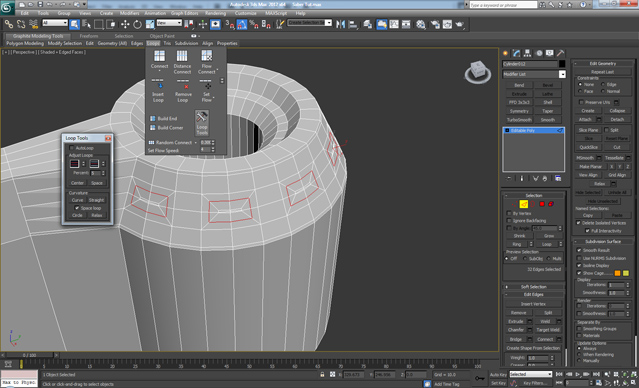This screenshot has width=639, height=388.
Task: Open the Rendering menu
Action: (x=215, y=13)
